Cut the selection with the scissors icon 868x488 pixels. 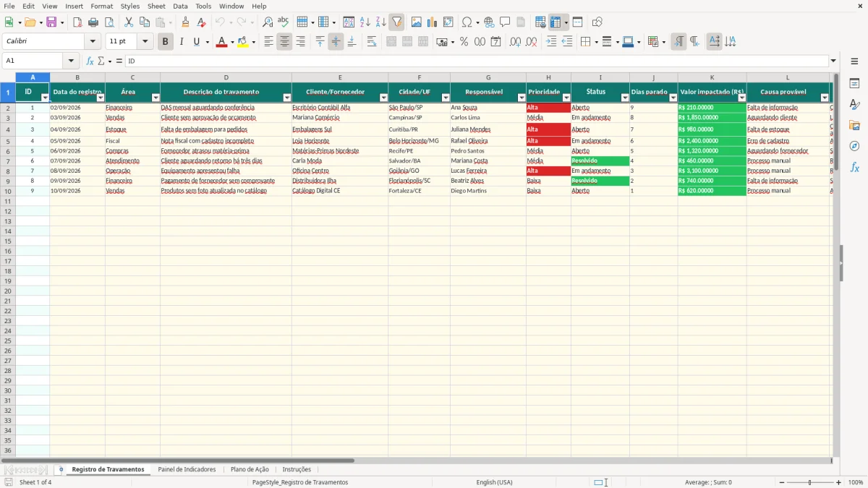pyautogui.click(x=129, y=22)
